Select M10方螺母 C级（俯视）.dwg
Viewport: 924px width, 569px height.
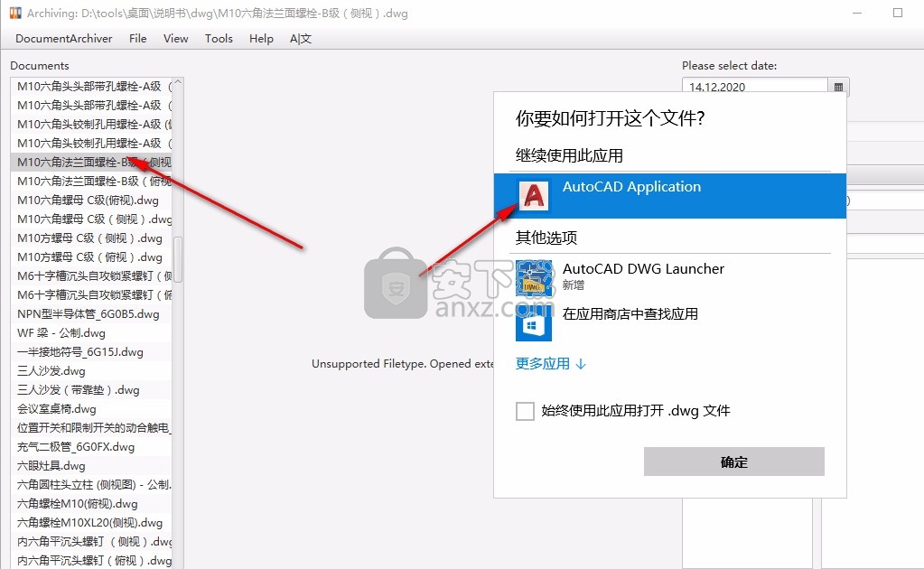91,257
